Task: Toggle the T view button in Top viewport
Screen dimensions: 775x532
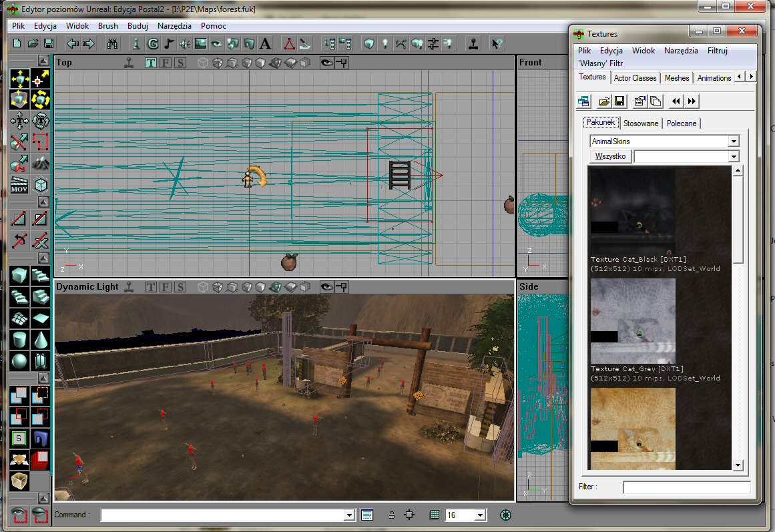Action: pyautogui.click(x=151, y=63)
